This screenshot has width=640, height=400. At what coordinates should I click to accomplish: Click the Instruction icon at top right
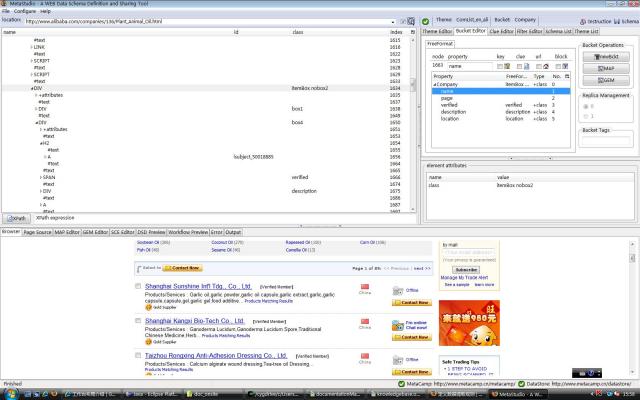click(583, 22)
